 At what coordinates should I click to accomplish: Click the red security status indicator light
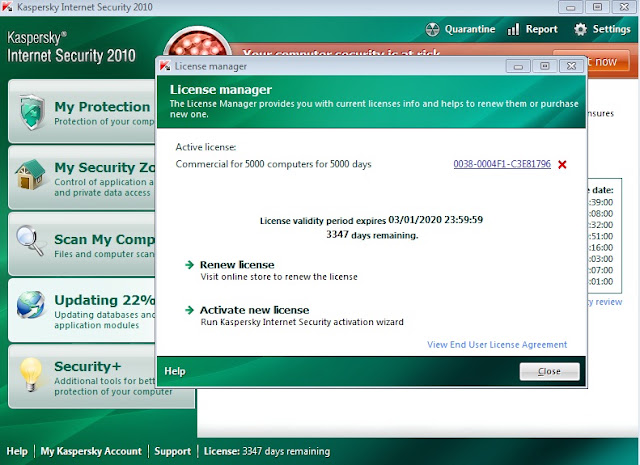point(197,43)
